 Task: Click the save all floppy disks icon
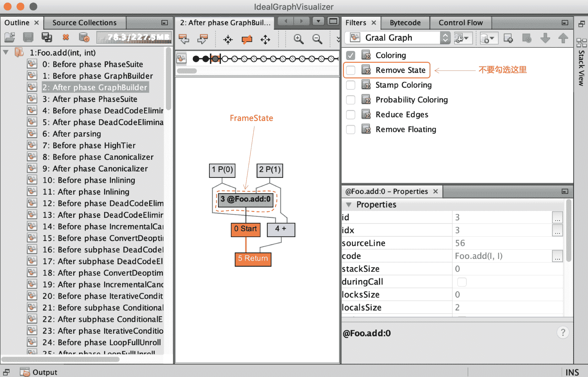tap(47, 37)
